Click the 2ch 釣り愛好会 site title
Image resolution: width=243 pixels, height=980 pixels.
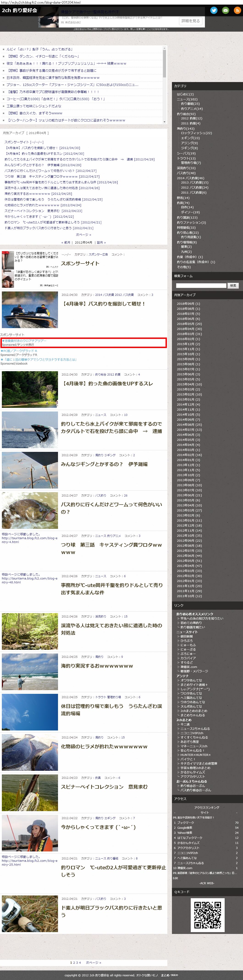[x=19, y=11]
